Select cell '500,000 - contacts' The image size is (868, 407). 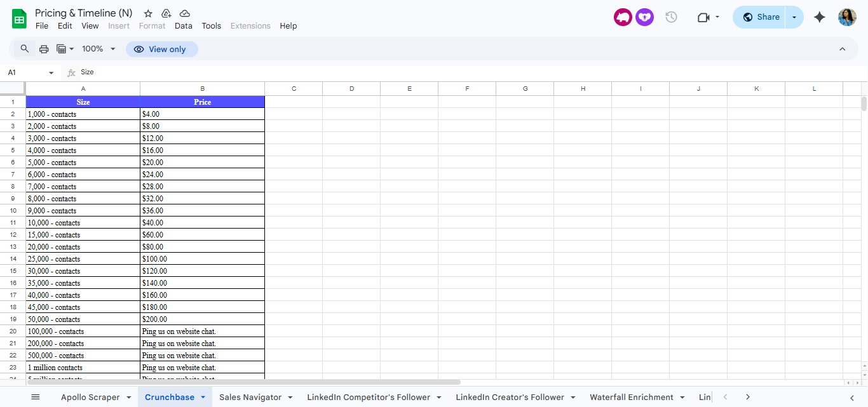[x=83, y=356]
